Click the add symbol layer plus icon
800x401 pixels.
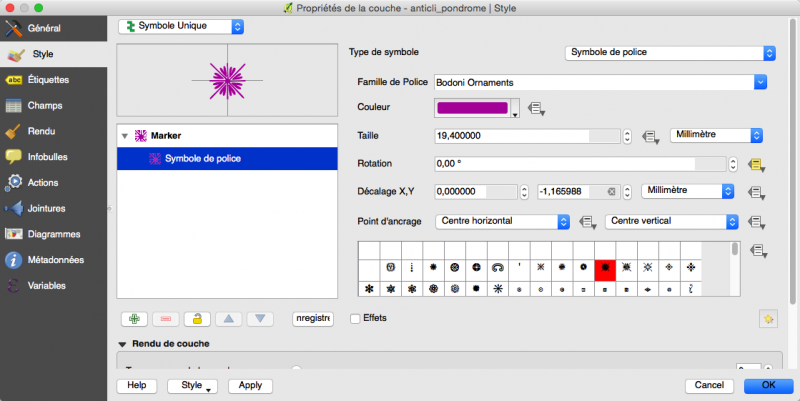pyautogui.click(x=134, y=319)
